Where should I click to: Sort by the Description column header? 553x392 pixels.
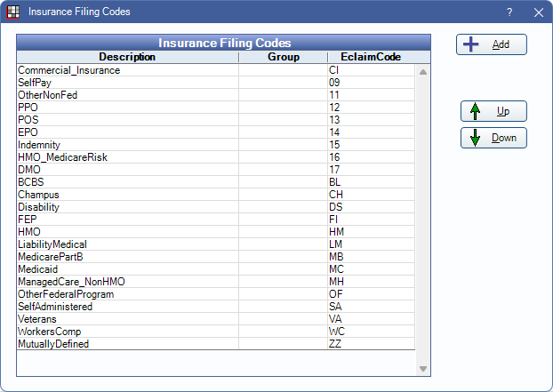127,57
